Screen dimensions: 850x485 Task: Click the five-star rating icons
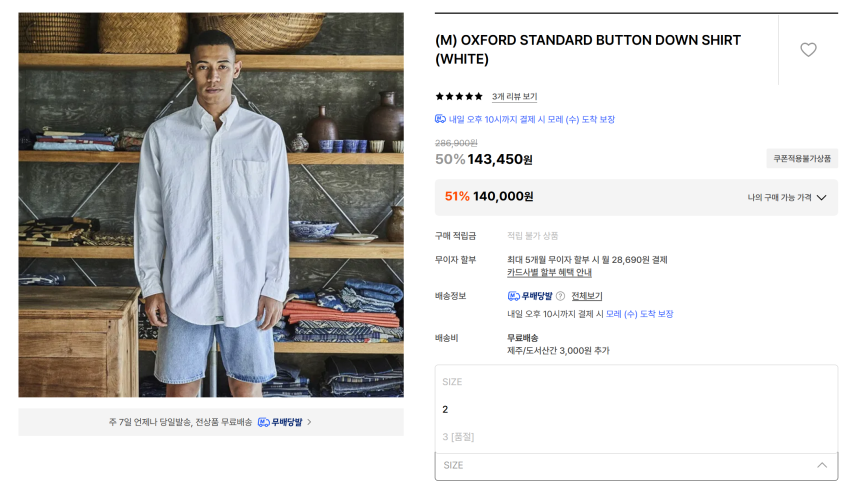(459, 97)
